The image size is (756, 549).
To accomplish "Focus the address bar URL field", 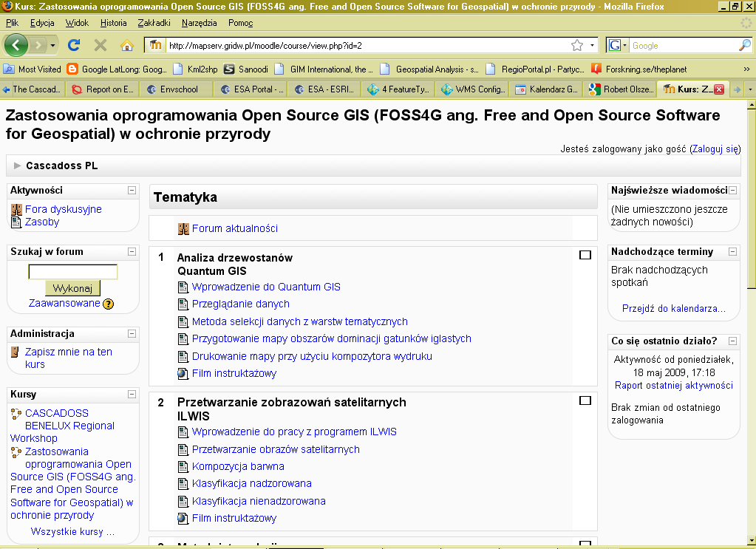I will [367, 45].
